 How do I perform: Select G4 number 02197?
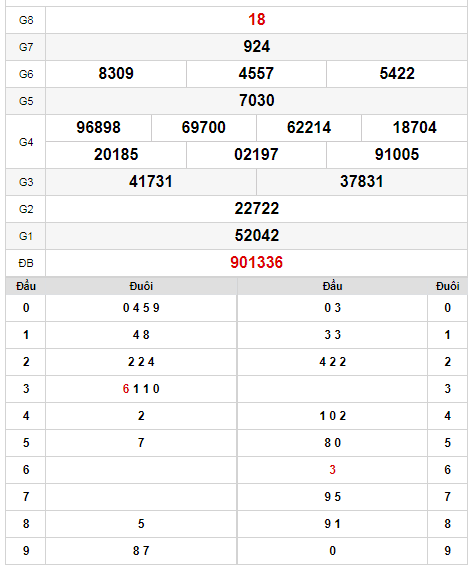point(256,155)
